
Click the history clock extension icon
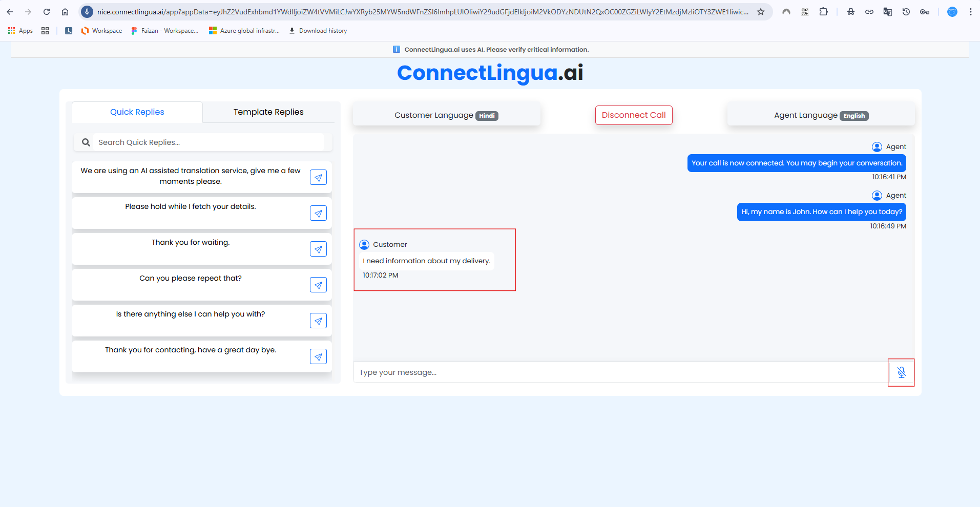tap(906, 12)
